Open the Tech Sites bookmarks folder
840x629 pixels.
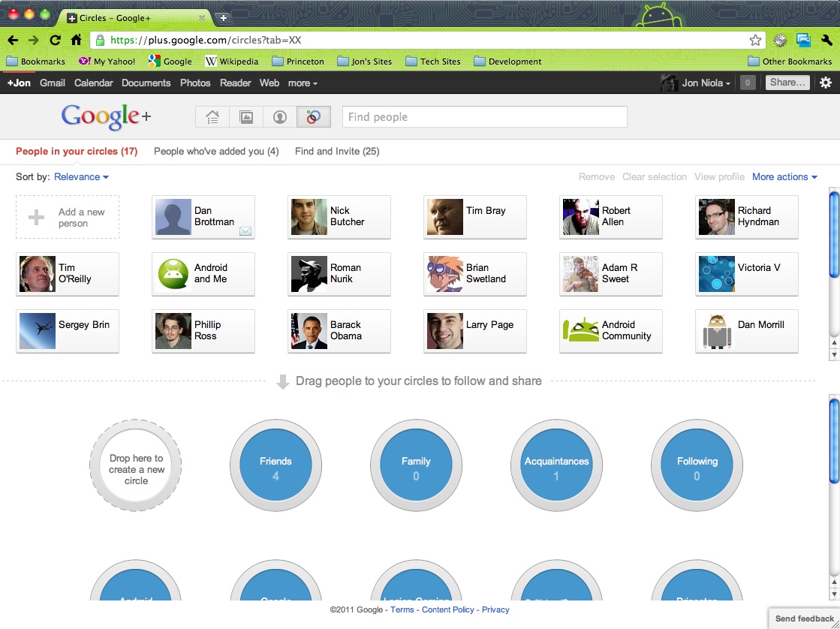pos(433,62)
